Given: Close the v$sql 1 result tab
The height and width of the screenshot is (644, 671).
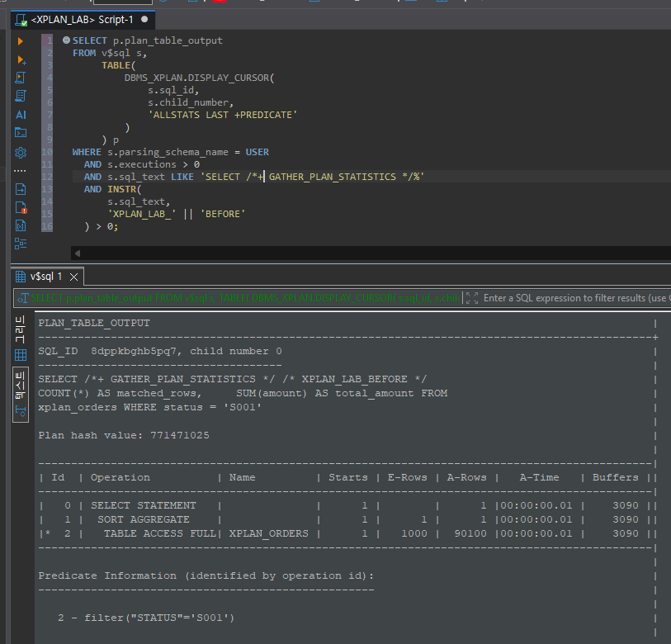Looking at the screenshot, I should (x=74, y=277).
